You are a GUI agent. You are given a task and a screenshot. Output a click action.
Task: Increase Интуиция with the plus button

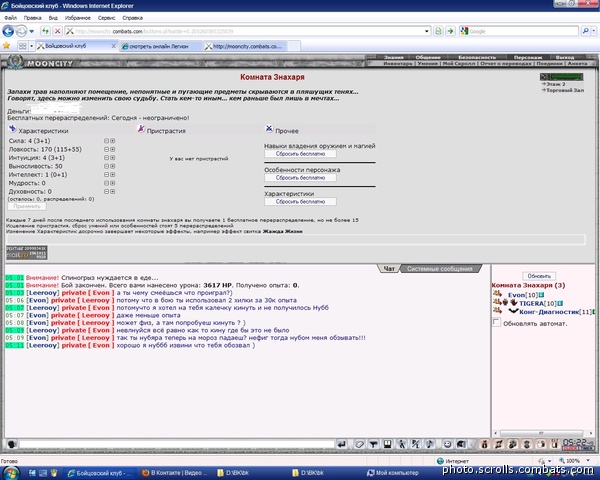[112, 158]
